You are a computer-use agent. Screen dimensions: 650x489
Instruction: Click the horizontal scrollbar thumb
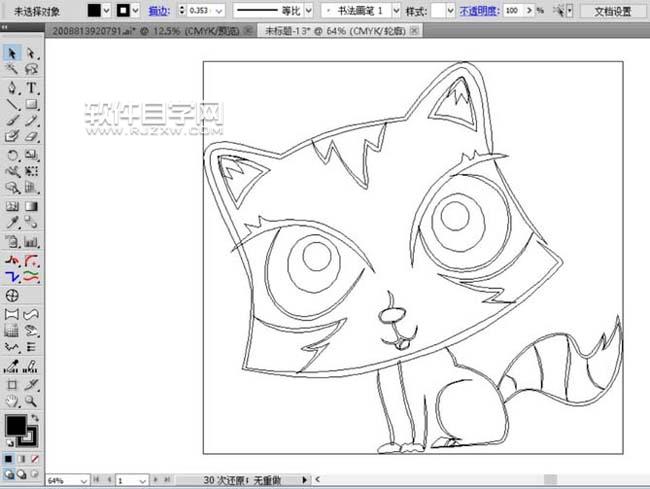(x=550, y=479)
